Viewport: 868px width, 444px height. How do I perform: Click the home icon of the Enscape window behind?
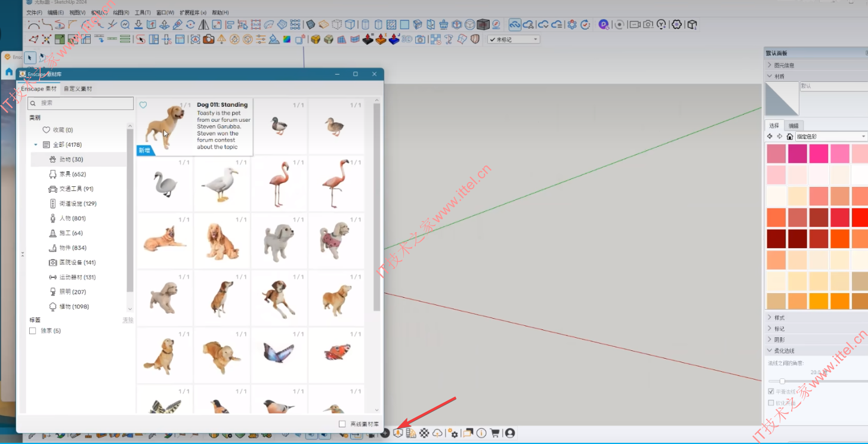[9, 72]
